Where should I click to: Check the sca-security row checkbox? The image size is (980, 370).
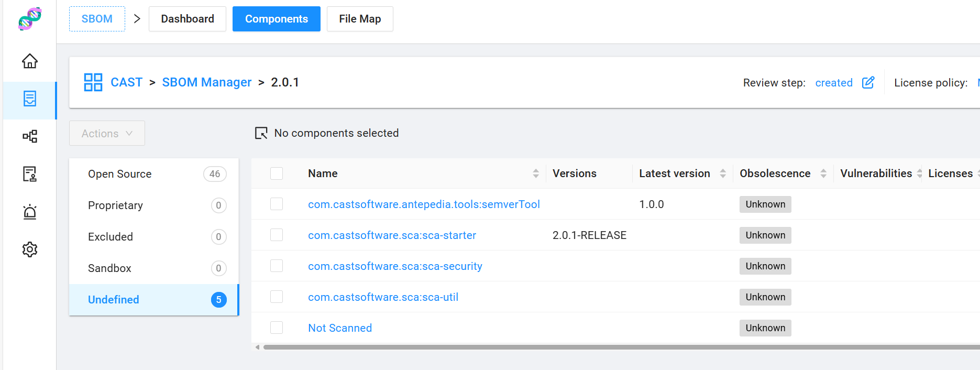[x=277, y=266]
